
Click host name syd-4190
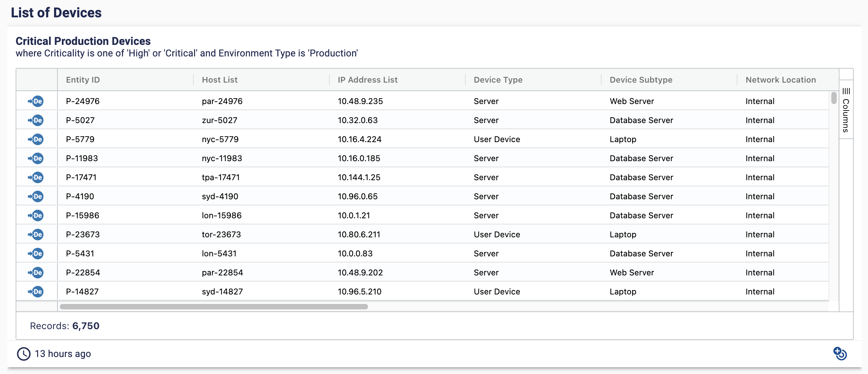220,196
